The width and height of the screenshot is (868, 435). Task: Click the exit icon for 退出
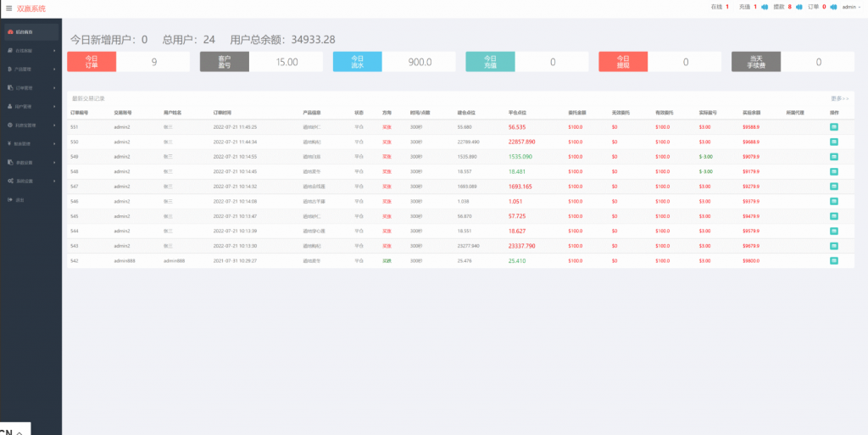coord(9,199)
